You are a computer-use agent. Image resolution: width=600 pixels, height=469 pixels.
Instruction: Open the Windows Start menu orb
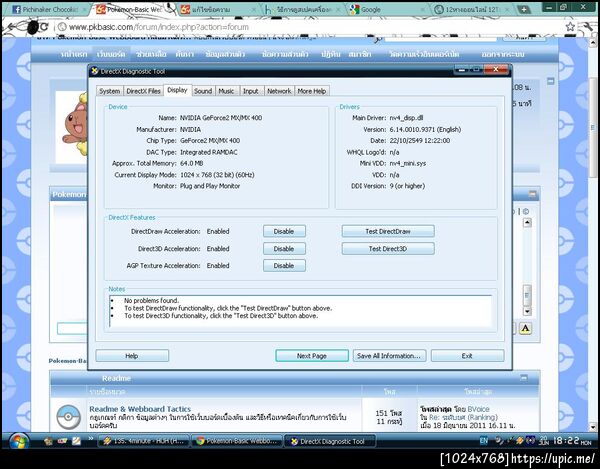pyautogui.click(x=19, y=442)
